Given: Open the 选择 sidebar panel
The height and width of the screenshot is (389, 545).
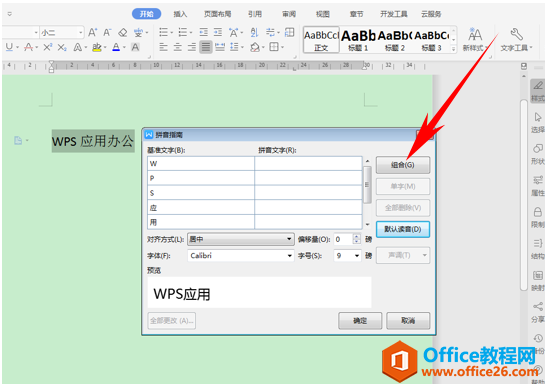Looking at the screenshot, I should (x=537, y=123).
